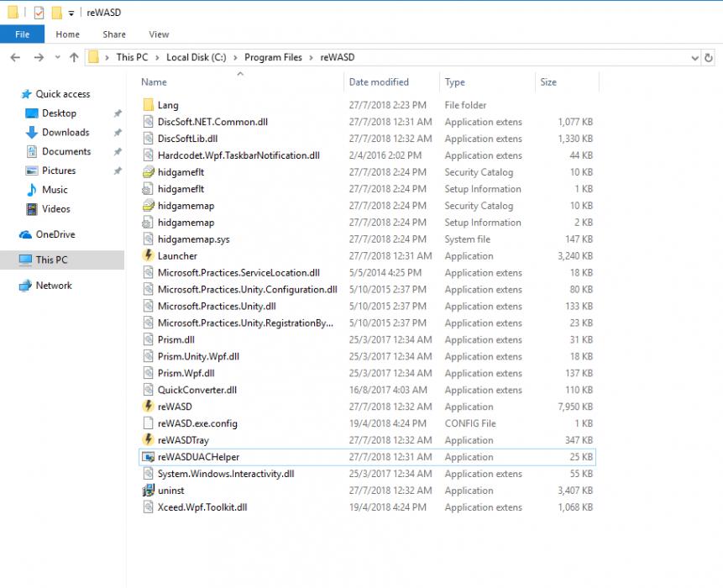Select OneDrive in the navigation pane

click(x=55, y=234)
